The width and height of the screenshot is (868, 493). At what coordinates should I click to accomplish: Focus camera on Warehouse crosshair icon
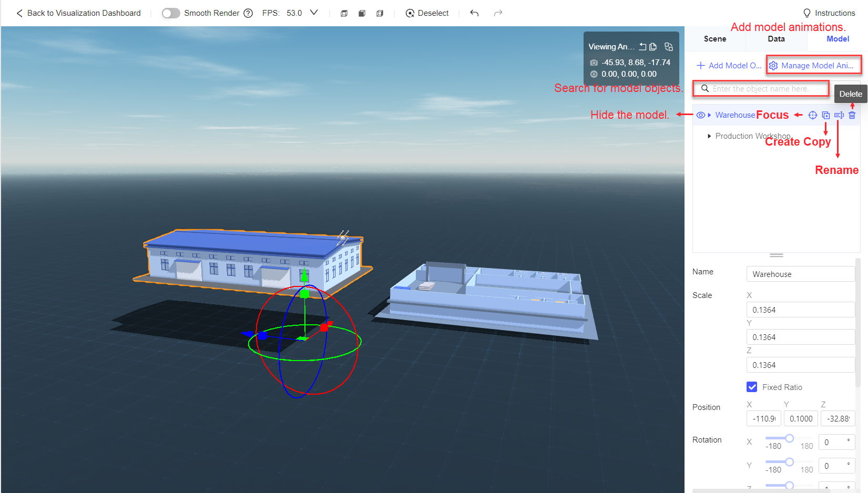[x=813, y=115]
